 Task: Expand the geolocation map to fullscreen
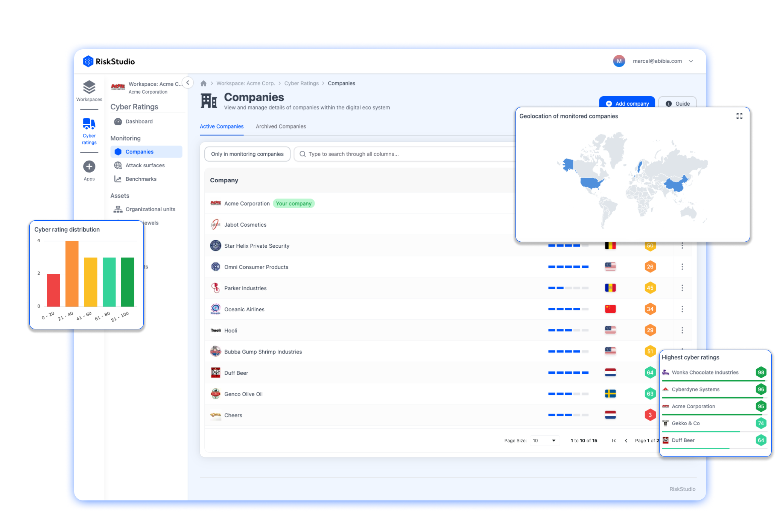tap(739, 116)
